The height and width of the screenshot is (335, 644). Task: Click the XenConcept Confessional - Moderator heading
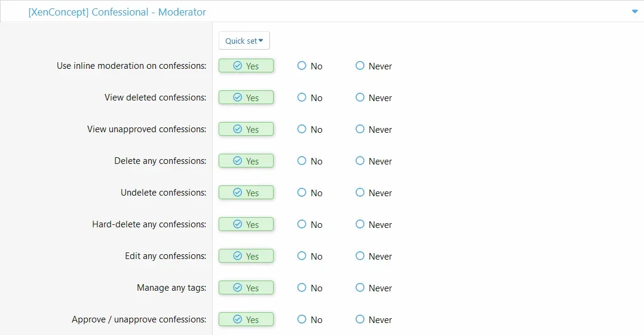point(117,13)
